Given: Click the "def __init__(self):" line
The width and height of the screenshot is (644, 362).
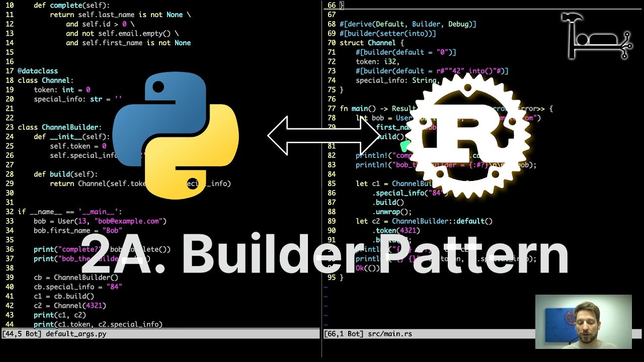Looking at the screenshot, I should click(72, 137).
